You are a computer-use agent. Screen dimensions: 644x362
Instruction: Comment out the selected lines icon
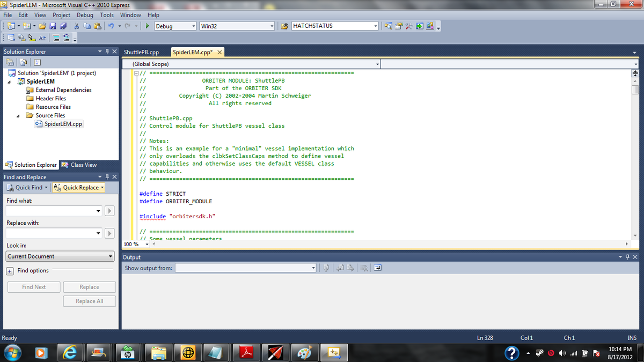tap(56, 38)
